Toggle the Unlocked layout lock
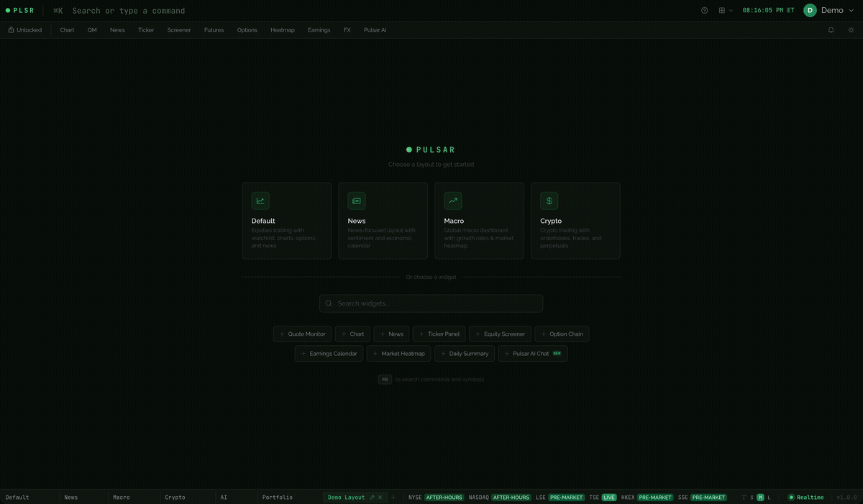 click(x=25, y=30)
